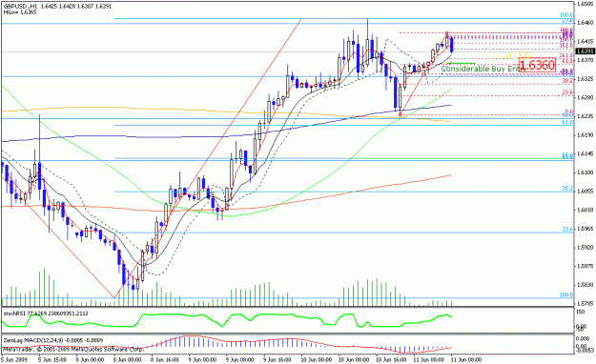Click the '8 Jun 00:00' time label
Screen dimensions: 596x364
tap(90, 359)
